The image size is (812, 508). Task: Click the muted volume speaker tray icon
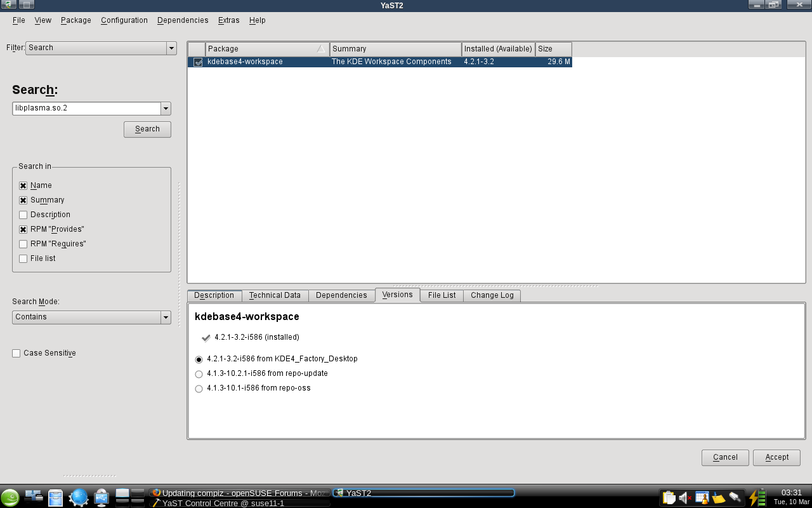point(685,498)
